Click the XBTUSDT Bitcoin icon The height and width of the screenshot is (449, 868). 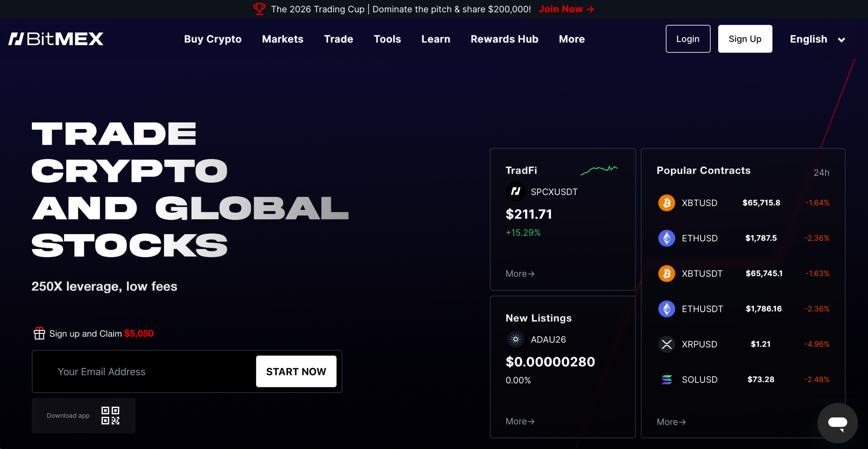667,273
